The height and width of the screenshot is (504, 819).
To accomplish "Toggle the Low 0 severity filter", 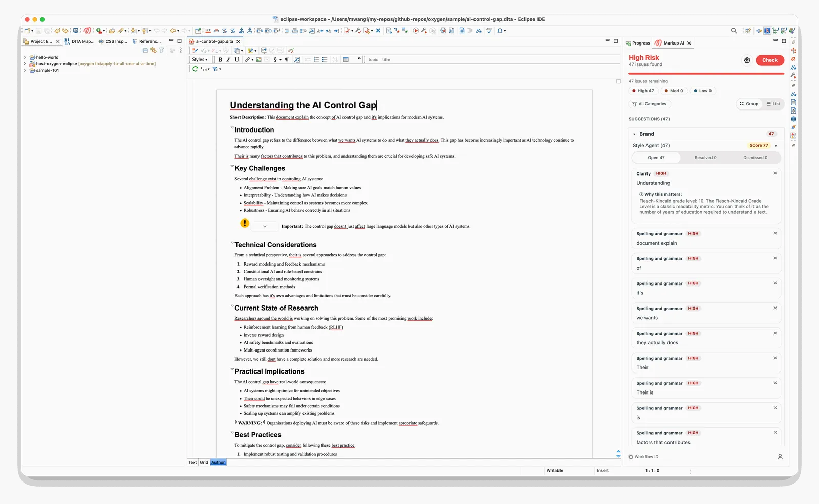I will point(702,91).
